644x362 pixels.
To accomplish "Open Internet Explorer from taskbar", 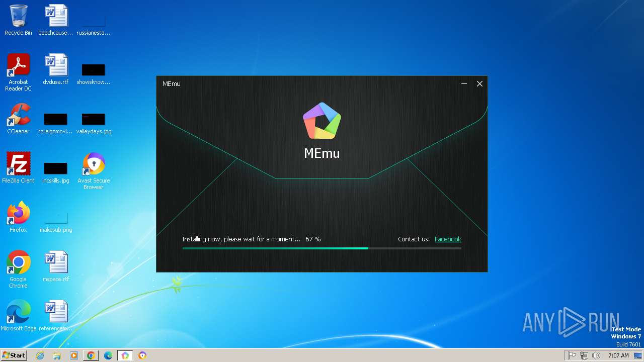I will pos(40,355).
